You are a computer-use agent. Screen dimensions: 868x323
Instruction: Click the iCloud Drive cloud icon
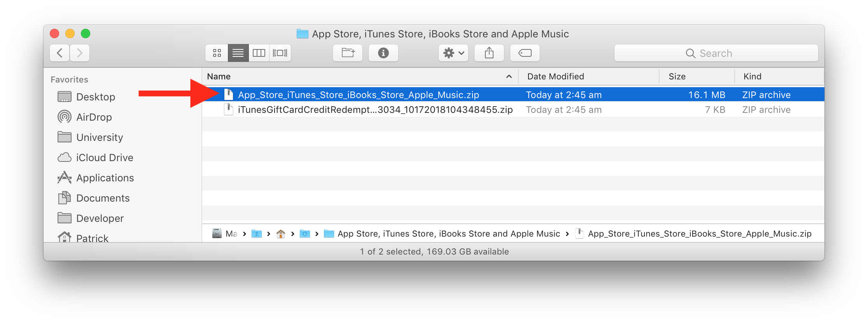pos(65,157)
